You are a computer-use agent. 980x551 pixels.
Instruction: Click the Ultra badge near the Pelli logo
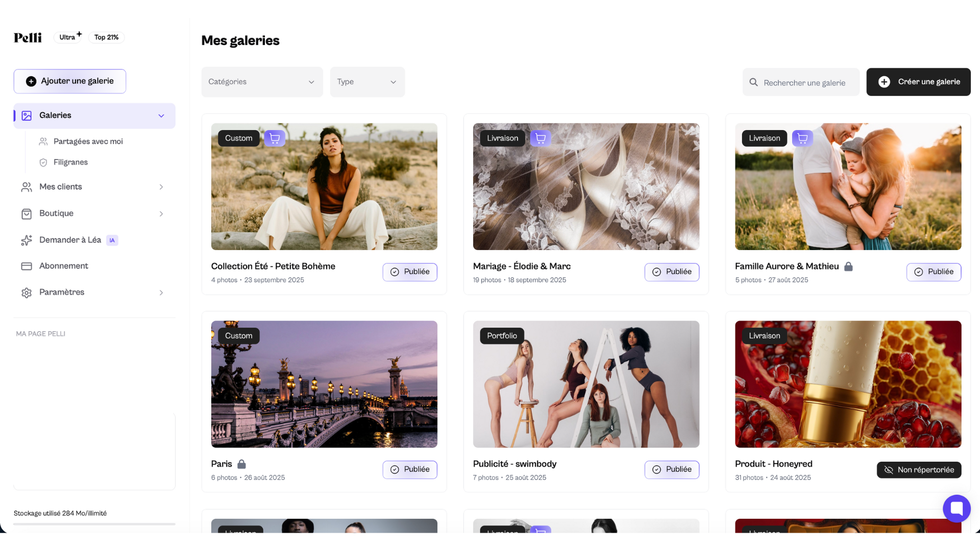click(68, 37)
